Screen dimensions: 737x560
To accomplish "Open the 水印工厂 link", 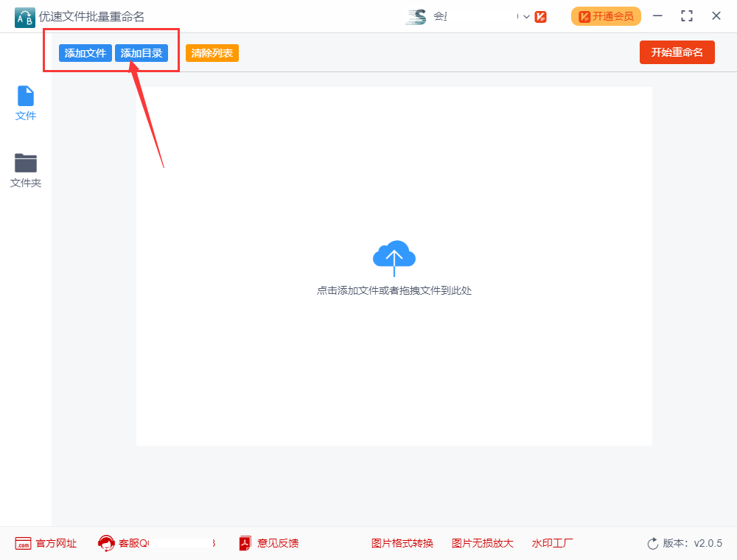I will point(552,543).
